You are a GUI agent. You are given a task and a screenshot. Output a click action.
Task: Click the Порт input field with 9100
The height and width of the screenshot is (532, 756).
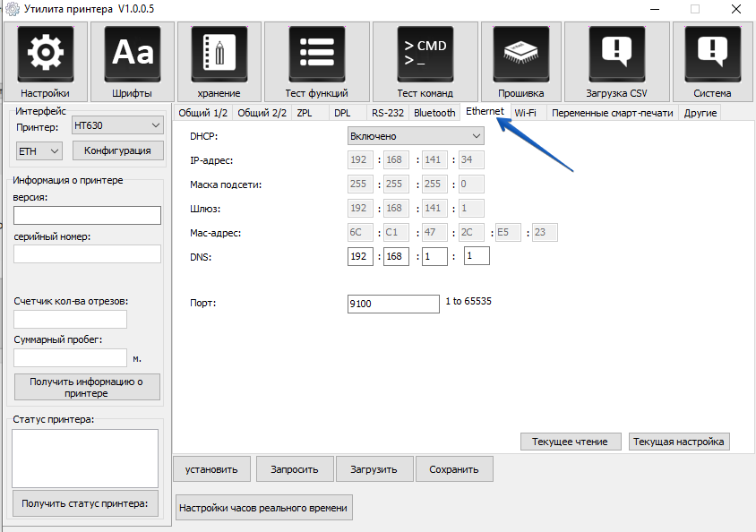tap(393, 304)
